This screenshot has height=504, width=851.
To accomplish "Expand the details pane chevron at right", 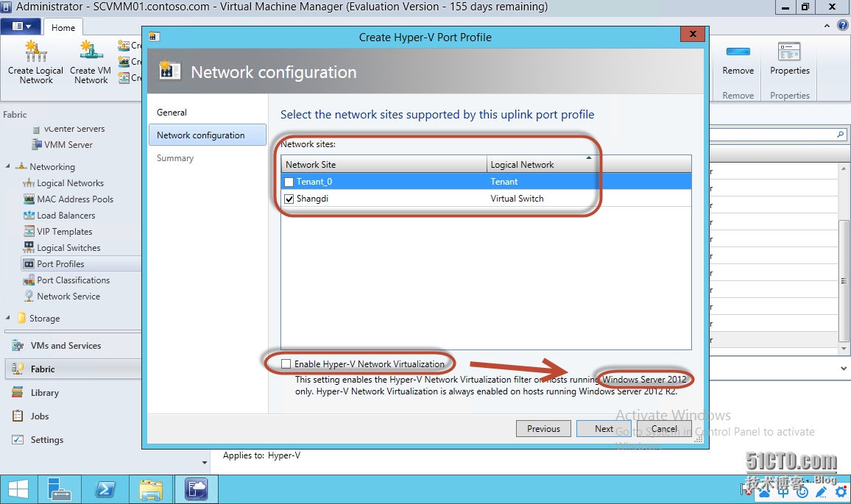I will click(x=844, y=369).
